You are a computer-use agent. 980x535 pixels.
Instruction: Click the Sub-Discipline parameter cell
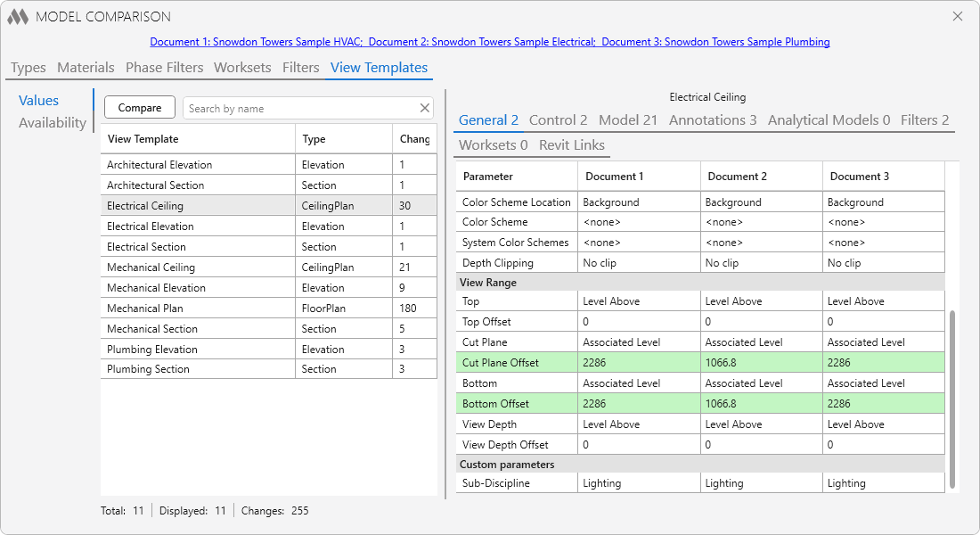click(x=516, y=483)
